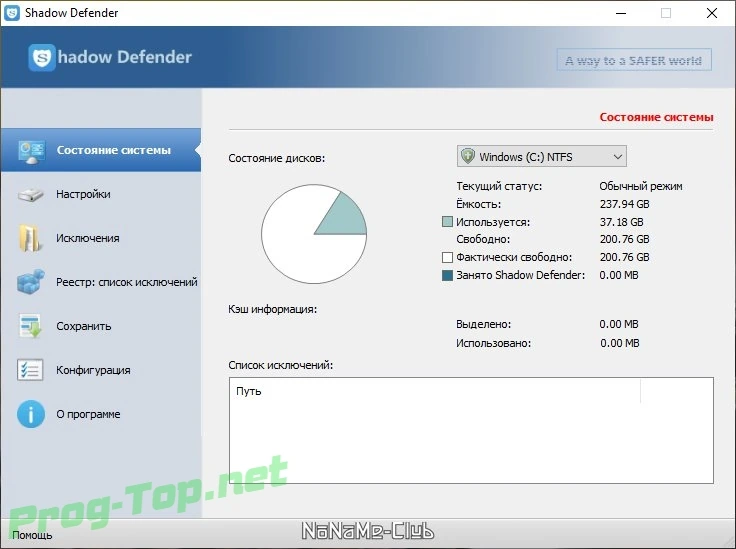736x549 pixels.
Task: Close the Shadow Defender window
Action: (x=712, y=13)
